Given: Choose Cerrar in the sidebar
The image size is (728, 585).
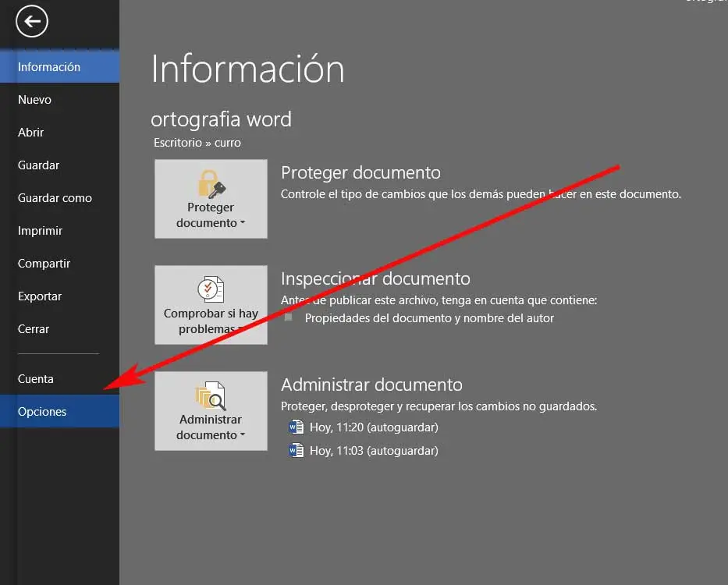Looking at the screenshot, I should click(59, 329).
